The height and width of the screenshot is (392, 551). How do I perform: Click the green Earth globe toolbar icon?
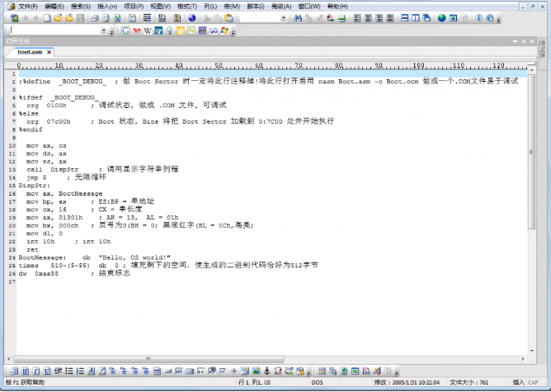(x=442, y=18)
